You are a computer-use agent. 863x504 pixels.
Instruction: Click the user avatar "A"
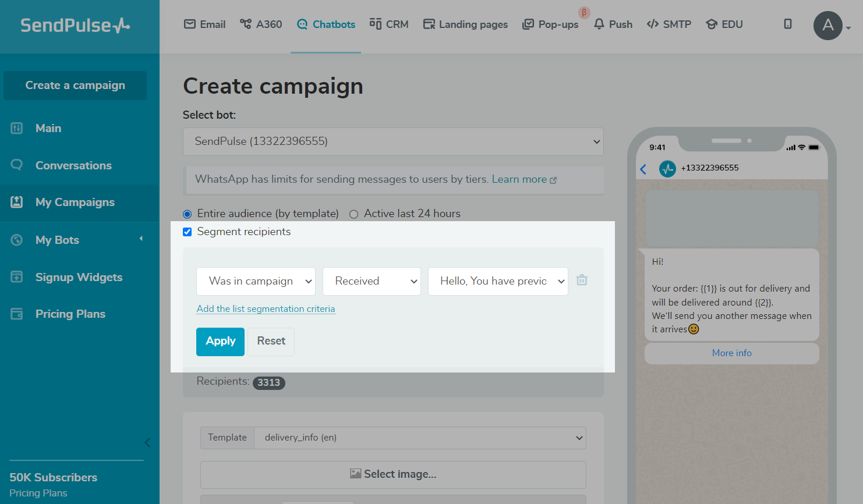pyautogui.click(x=827, y=26)
